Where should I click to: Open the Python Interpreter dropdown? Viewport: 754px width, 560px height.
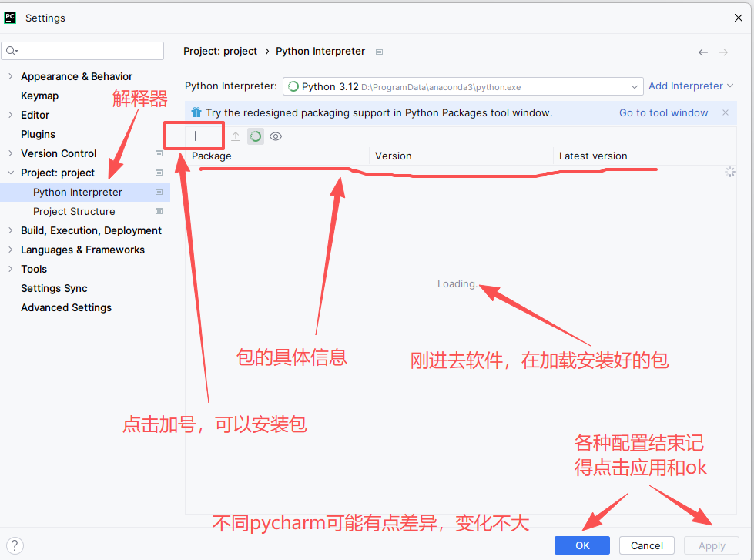[x=463, y=86]
